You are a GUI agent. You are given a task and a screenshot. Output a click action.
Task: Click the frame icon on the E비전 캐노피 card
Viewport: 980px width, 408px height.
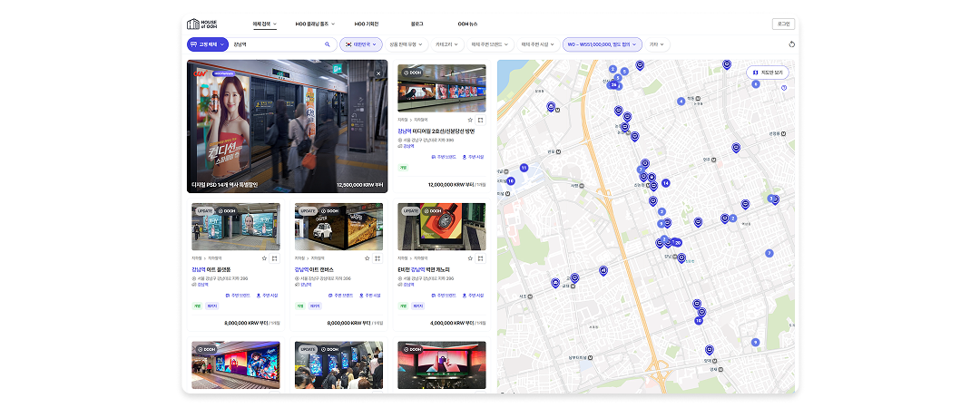click(x=480, y=258)
